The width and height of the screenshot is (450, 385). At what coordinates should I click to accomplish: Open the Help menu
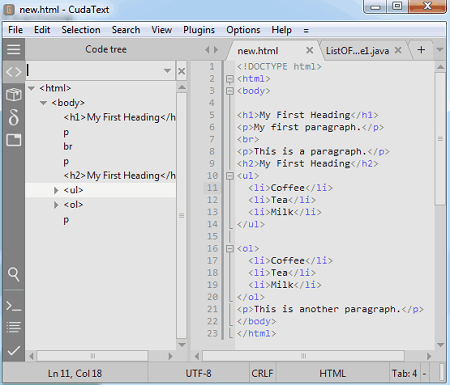[x=282, y=30]
